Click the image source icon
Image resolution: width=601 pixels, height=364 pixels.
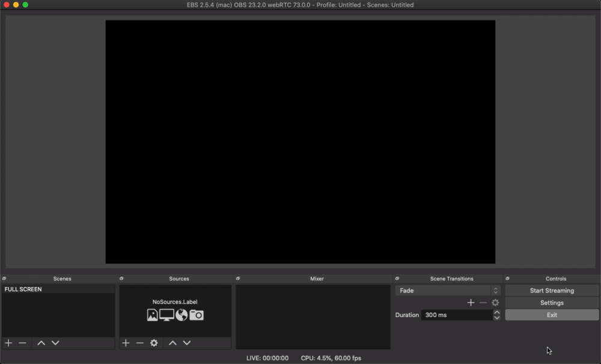click(x=152, y=315)
